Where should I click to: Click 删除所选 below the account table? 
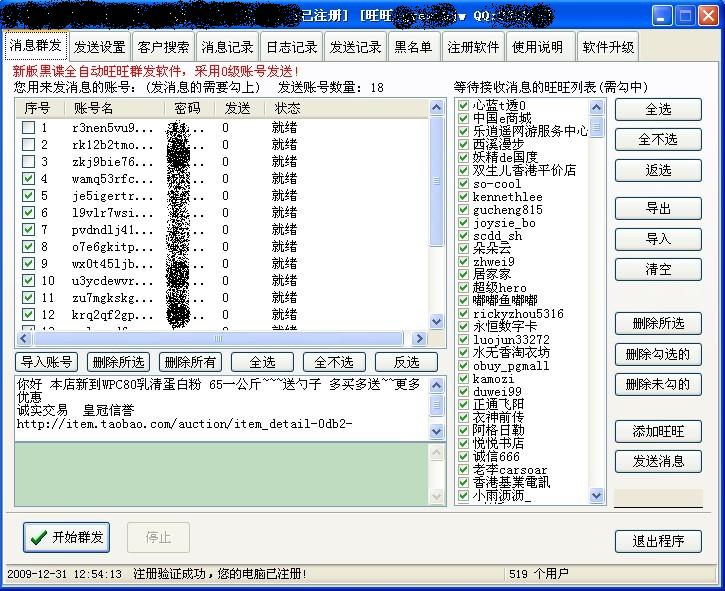click(118, 362)
